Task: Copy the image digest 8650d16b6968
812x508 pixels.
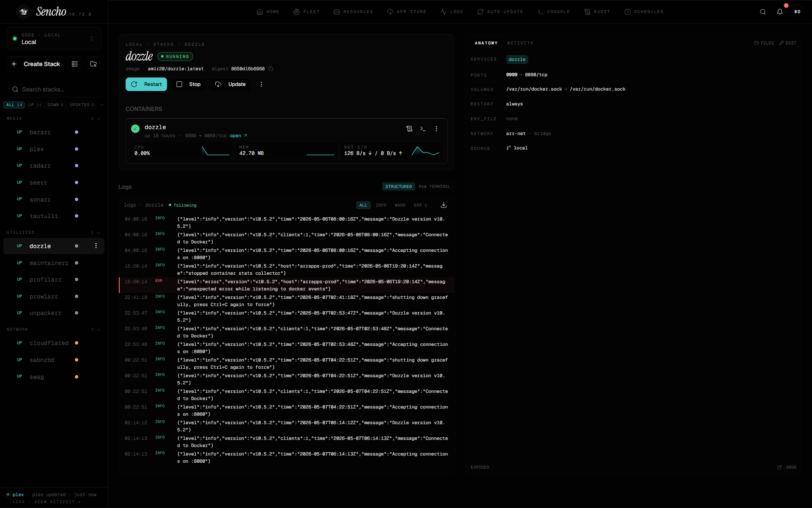Action: (271, 69)
